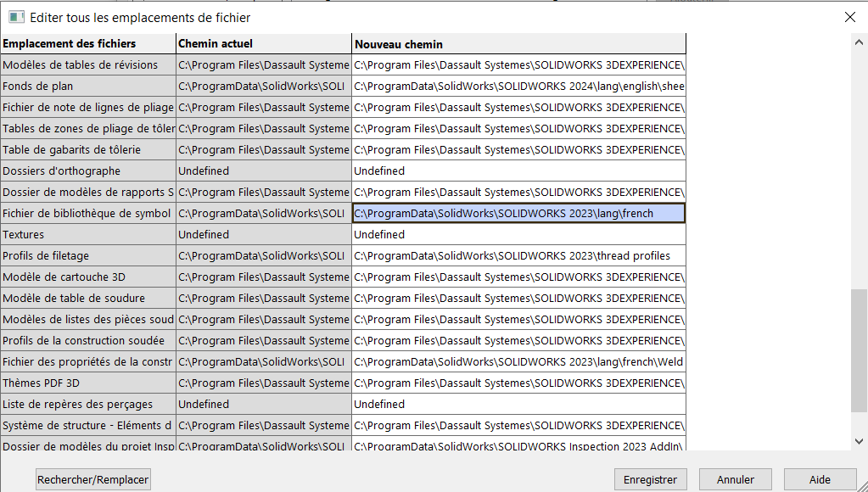The width and height of the screenshot is (868, 492).
Task: Edit new path for Profils de filetage
Action: [x=518, y=256]
